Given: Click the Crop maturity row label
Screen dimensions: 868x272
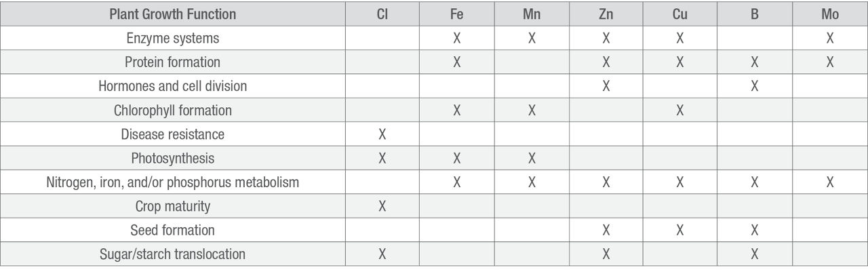Looking at the screenshot, I should [172, 206].
